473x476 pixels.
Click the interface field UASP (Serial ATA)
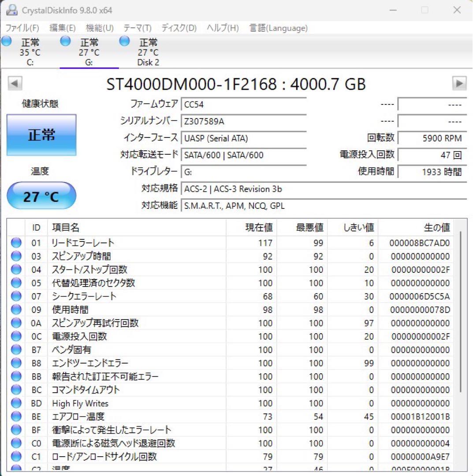[243, 138]
